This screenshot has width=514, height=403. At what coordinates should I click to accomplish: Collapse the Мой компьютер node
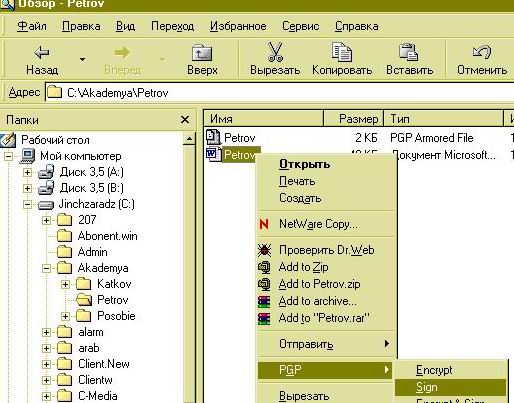pyautogui.click(x=9, y=156)
